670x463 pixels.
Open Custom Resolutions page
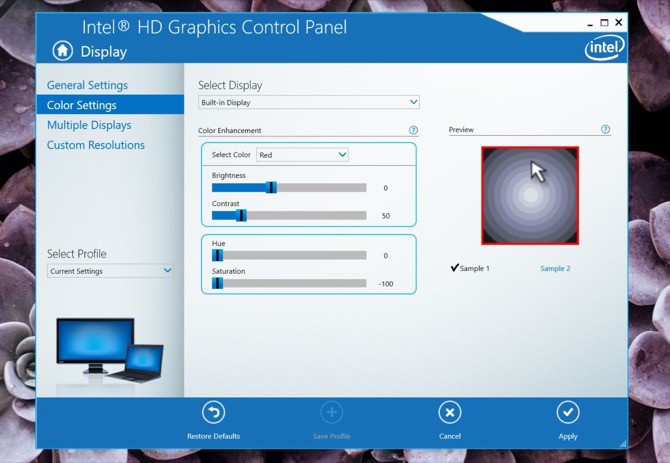click(x=96, y=145)
